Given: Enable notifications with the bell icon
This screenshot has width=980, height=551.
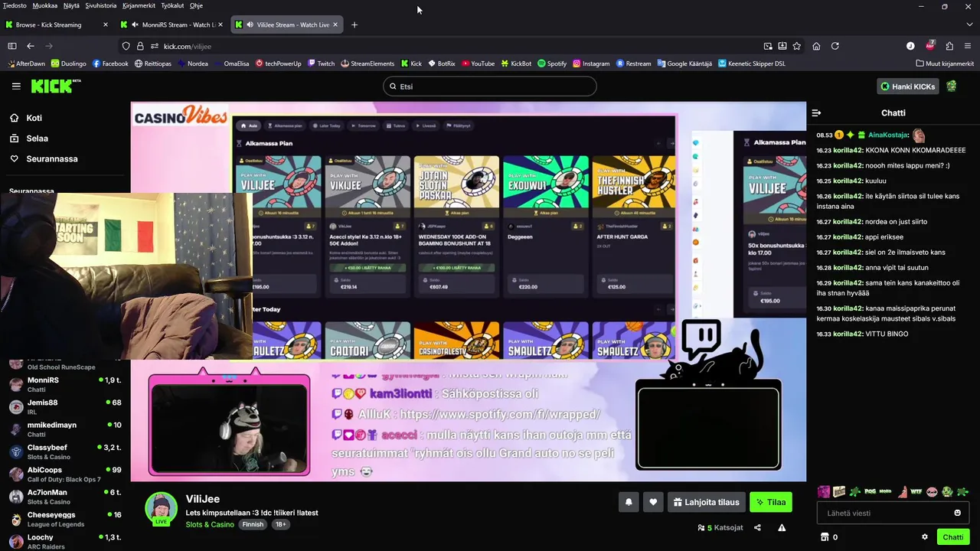Looking at the screenshot, I should coord(629,502).
